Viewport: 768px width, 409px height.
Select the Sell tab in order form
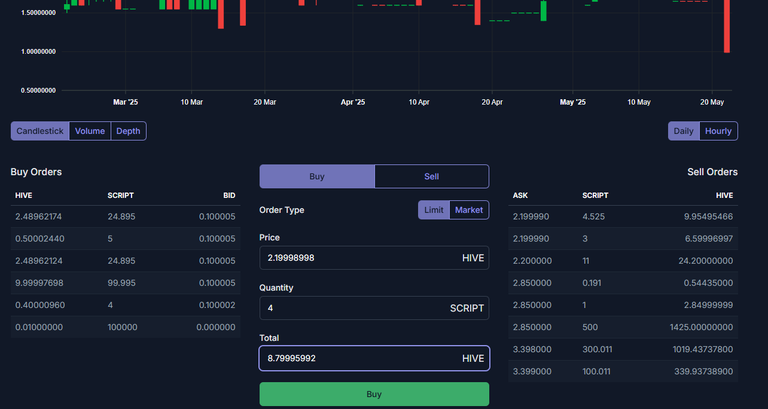point(432,176)
